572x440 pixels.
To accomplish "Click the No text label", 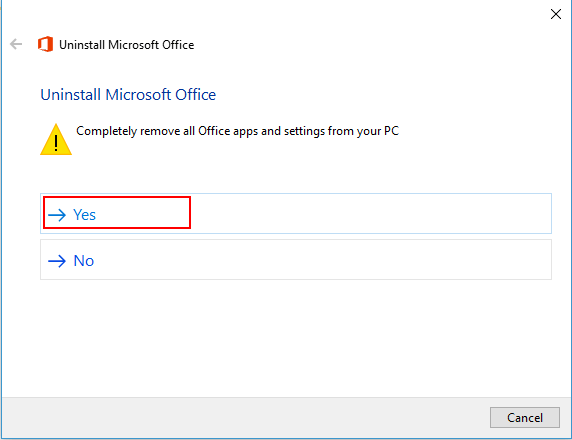I will (84, 261).
